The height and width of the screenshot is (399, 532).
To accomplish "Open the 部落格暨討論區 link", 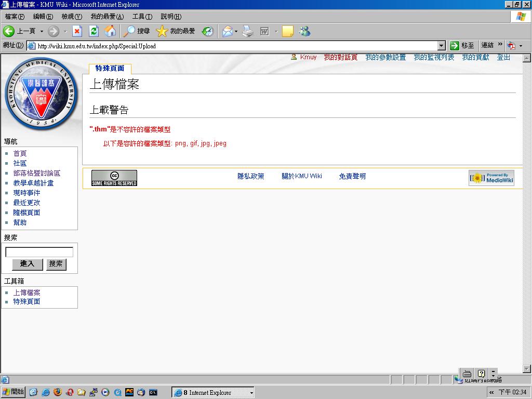I will pos(37,173).
